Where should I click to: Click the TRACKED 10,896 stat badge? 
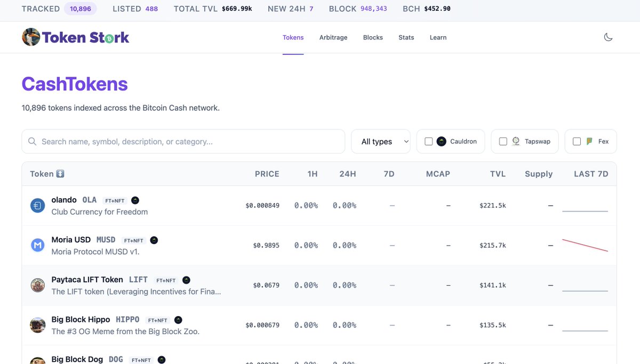(60, 9)
